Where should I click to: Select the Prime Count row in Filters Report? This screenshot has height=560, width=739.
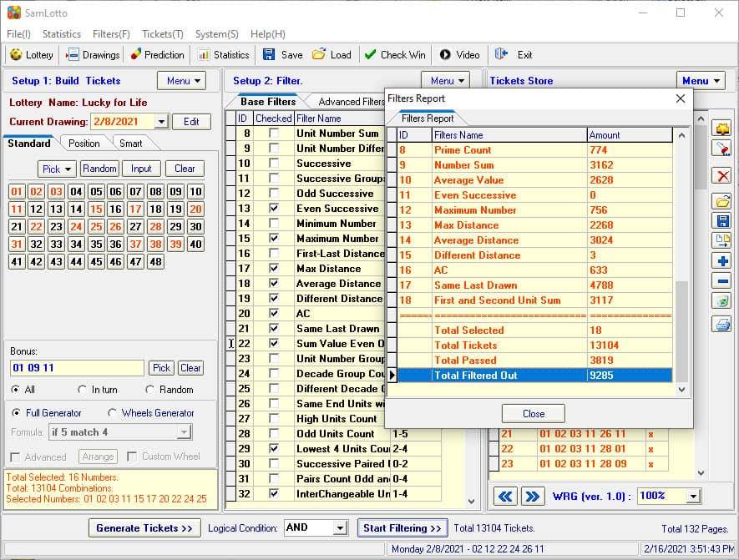pyautogui.click(x=534, y=149)
